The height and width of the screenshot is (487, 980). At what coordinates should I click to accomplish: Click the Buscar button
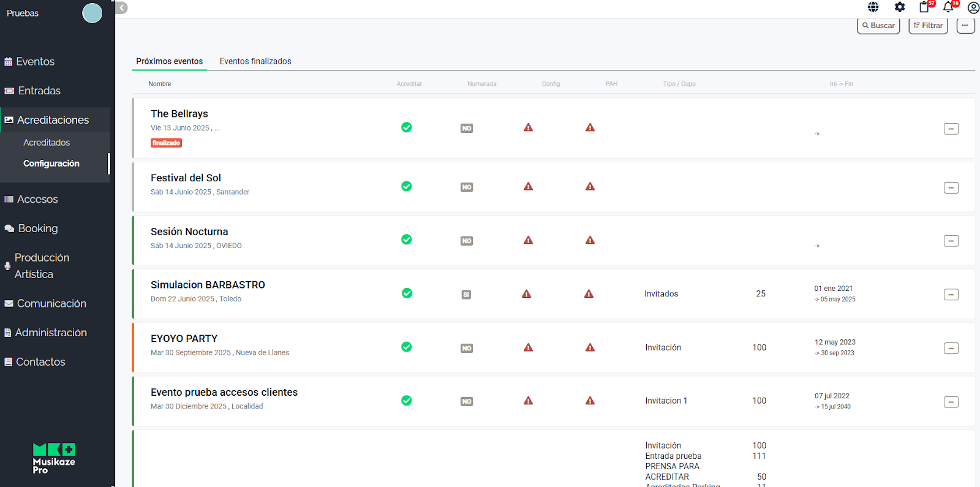pyautogui.click(x=878, y=26)
